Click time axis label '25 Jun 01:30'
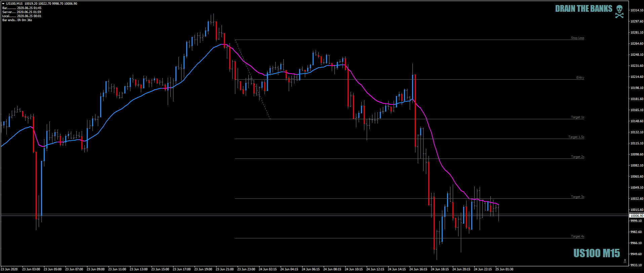 tap(504, 269)
